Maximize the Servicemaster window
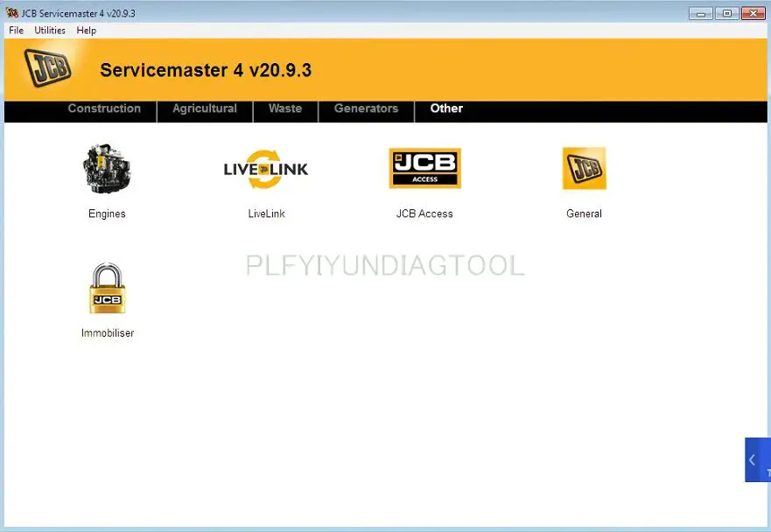771x532 pixels. [x=726, y=13]
